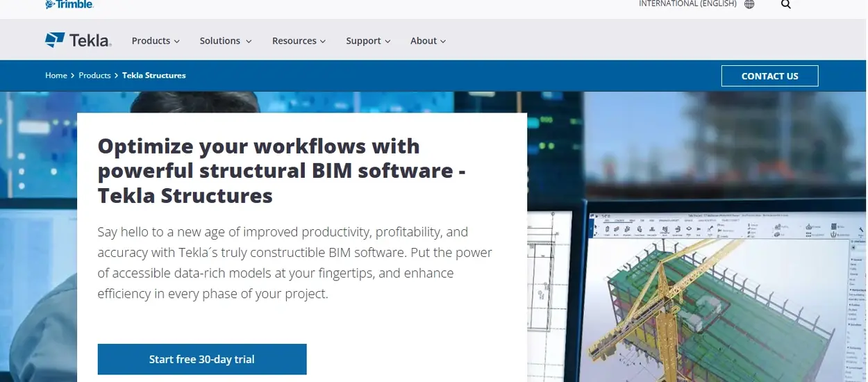
Task: Click Tekla Structures breadcrumb item
Action: [154, 75]
